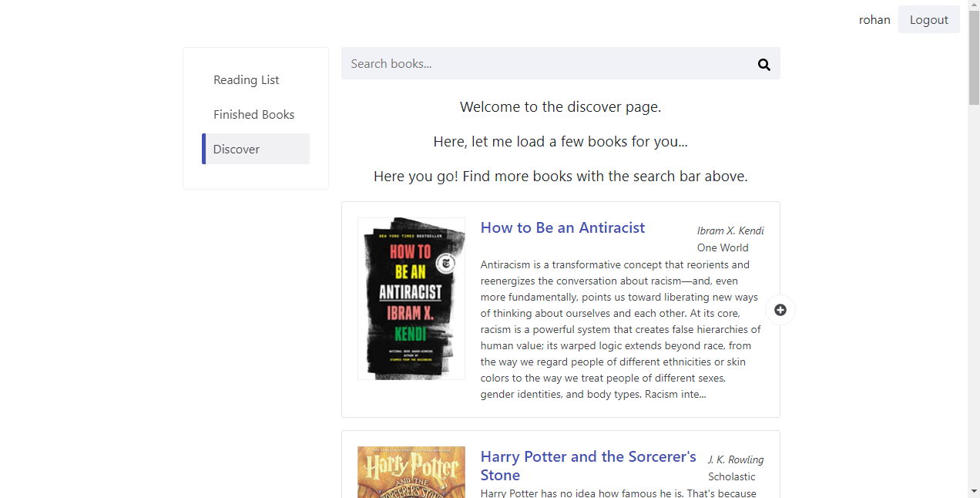The image size is (980, 498).
Task: Focus the Search books input field
Action: [545, 64]
